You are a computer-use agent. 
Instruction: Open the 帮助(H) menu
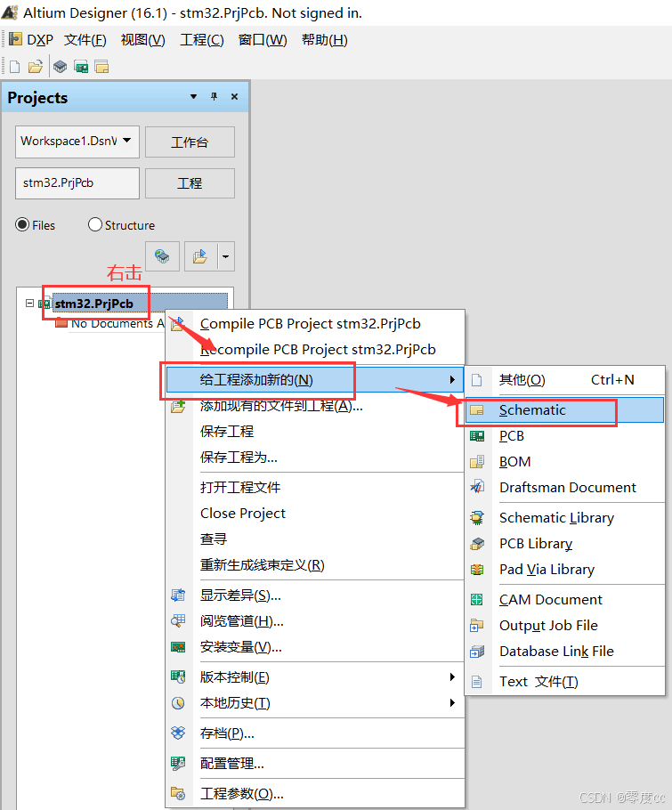[x=324, y=40]
